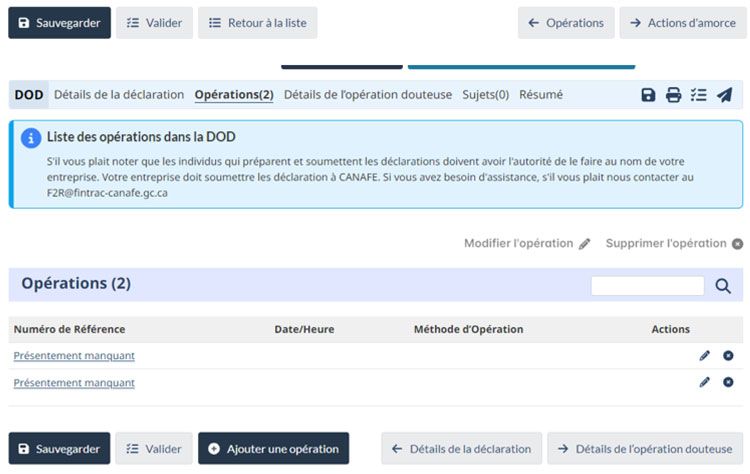Edit the second operation with pencil icon
The image size is (750, 474).
pos(704,382)
